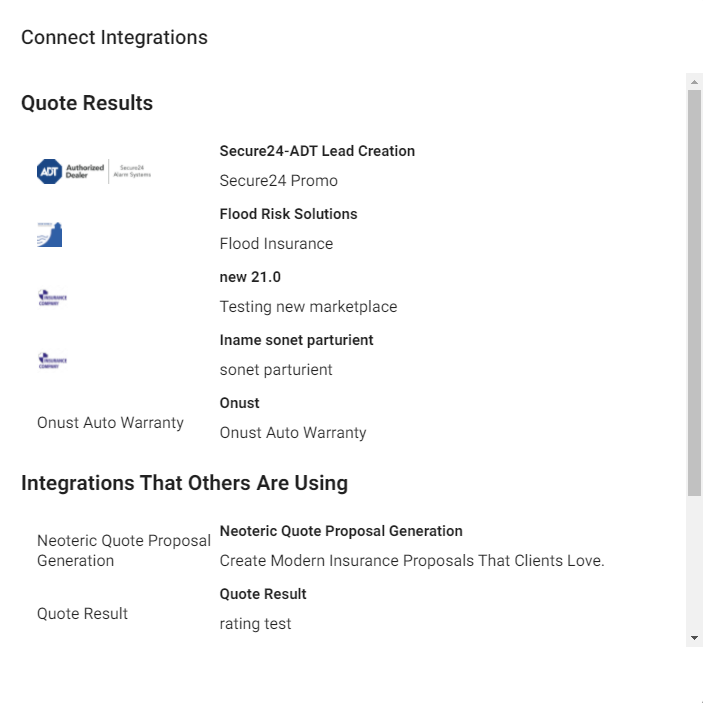
Task: Click the lone sonet parturient description
Action: click(276, 370)
